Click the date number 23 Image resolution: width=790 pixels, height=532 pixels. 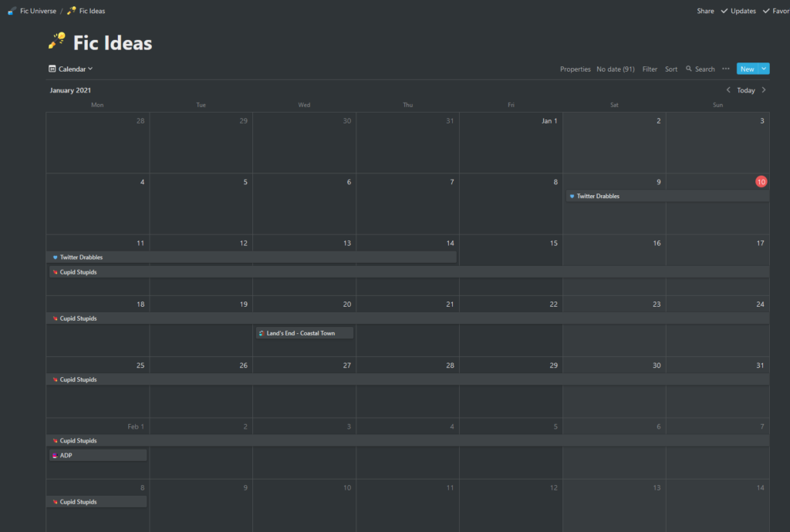click(657, 304)
